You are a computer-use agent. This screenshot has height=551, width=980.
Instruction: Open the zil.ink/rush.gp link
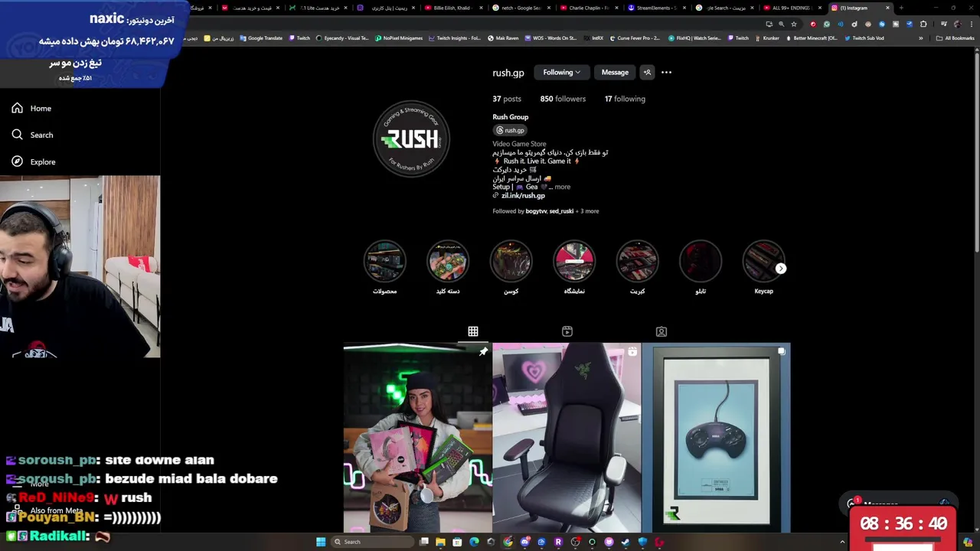click(x=523, y=196)
